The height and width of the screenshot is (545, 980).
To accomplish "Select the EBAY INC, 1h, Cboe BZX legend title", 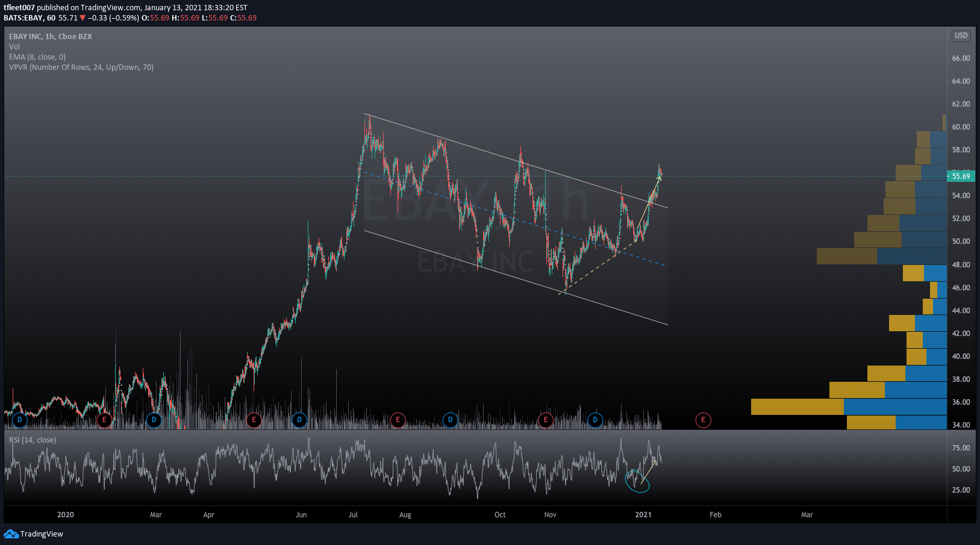I will [51, 37].
